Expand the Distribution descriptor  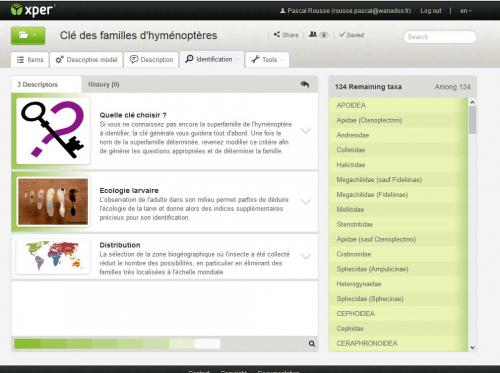click(x=305, y=256)
